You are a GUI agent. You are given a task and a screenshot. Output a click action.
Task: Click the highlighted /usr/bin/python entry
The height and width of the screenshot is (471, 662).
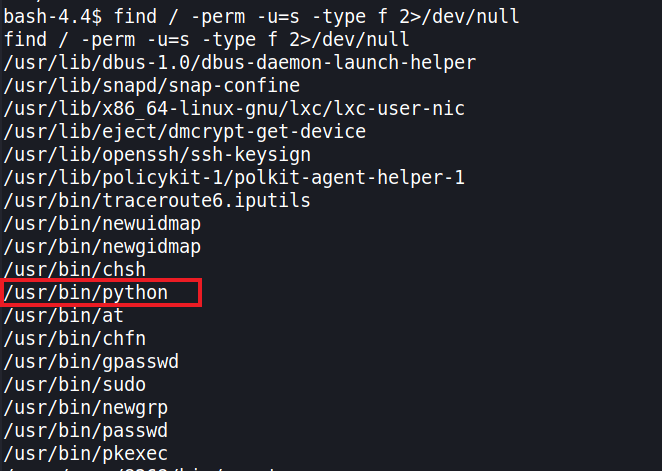tap(86, 293)
